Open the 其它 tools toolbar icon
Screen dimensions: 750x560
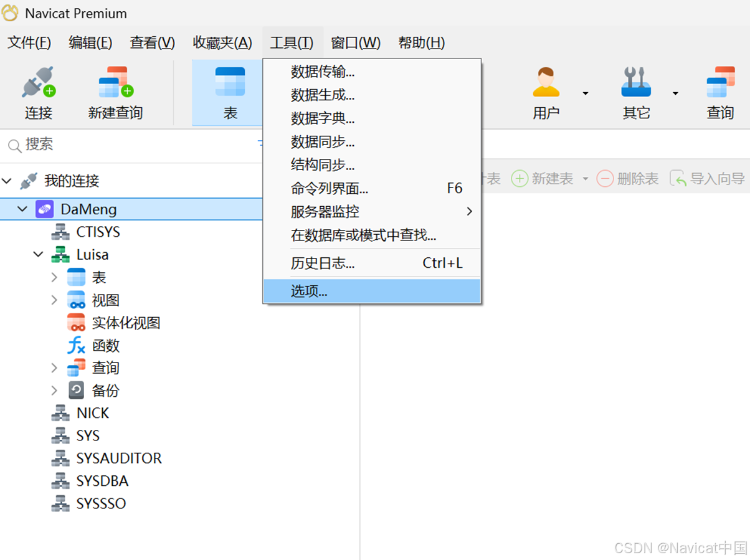coord(636,82)
